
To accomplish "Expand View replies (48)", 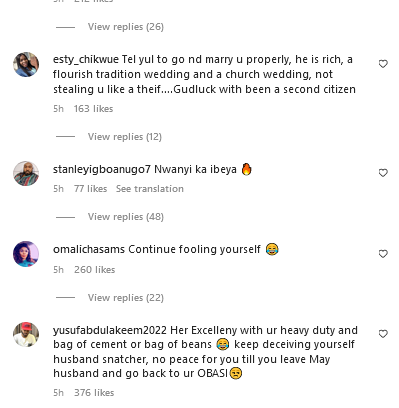I will click(126, 217).
